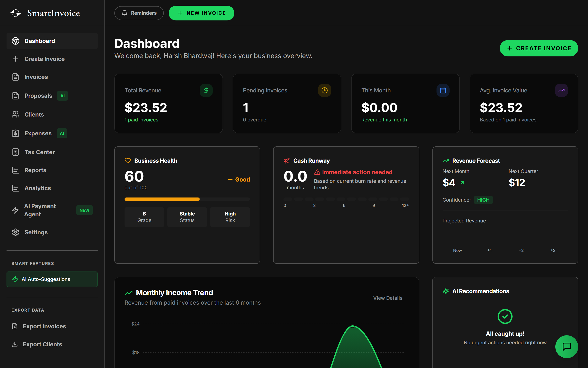Click the Invoices document icon in sidebar
Screen dimensions: 588x368
point(16,77)
